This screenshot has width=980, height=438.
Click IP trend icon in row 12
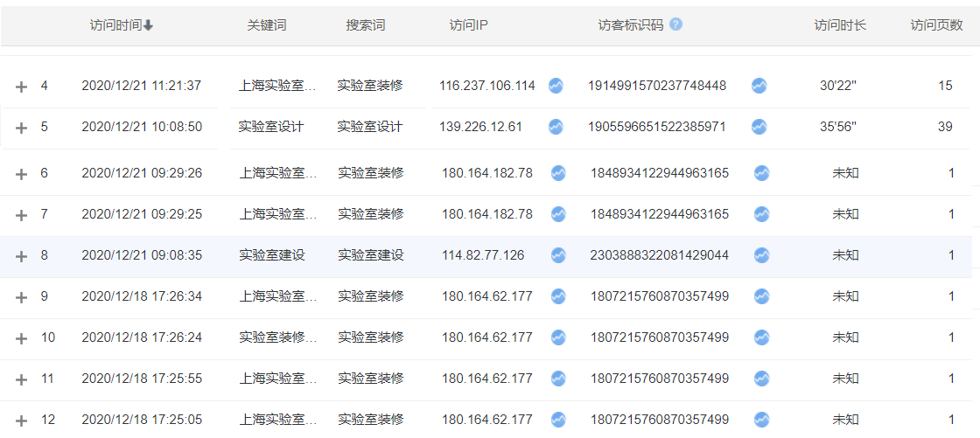pos(558,420)
